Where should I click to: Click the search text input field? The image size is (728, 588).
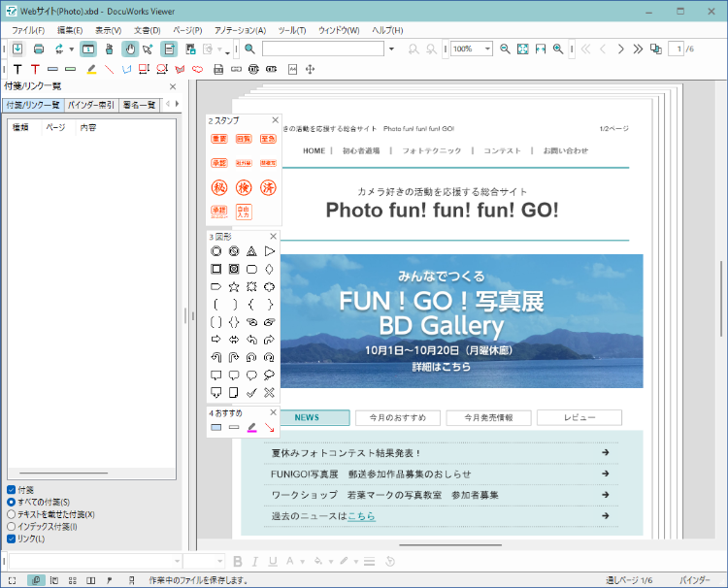(x=323, y=49)
